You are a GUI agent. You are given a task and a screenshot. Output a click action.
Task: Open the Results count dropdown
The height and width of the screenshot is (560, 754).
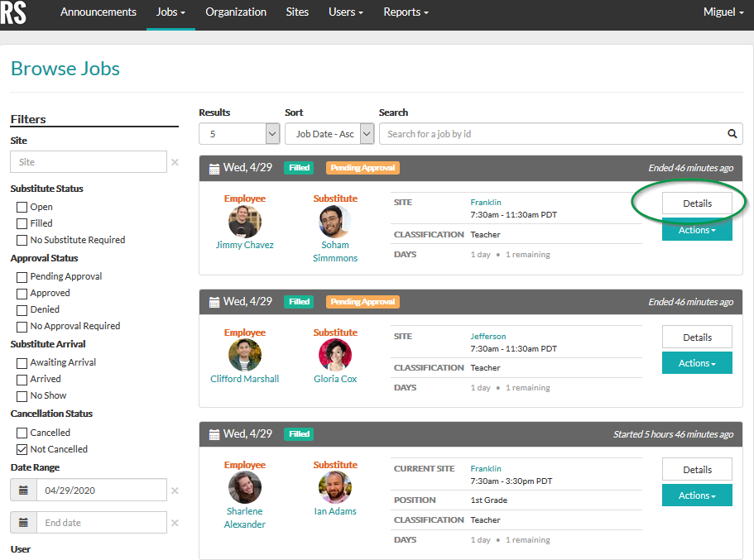tap(239, 134)
